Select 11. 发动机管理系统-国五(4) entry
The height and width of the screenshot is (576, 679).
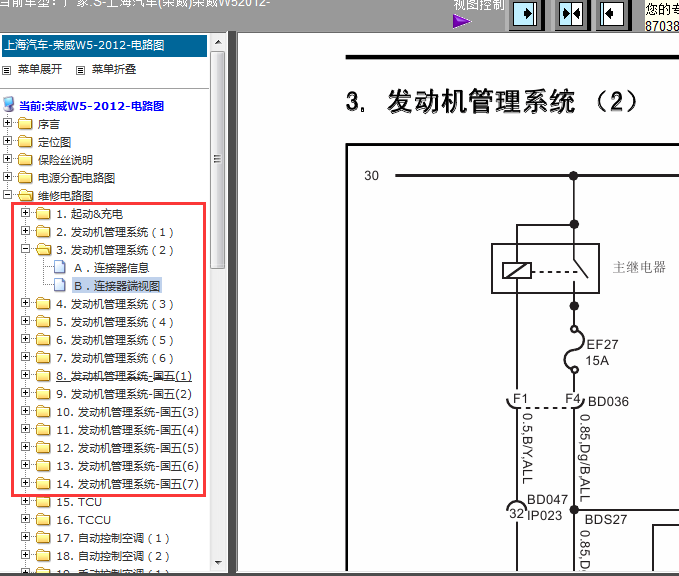(127, 430)
